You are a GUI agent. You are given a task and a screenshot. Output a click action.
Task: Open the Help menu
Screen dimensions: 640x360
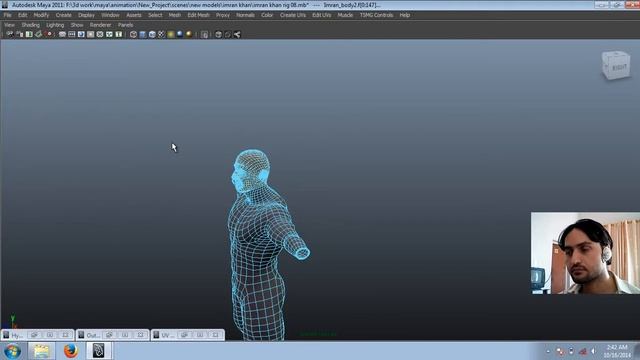coord(404,15)
